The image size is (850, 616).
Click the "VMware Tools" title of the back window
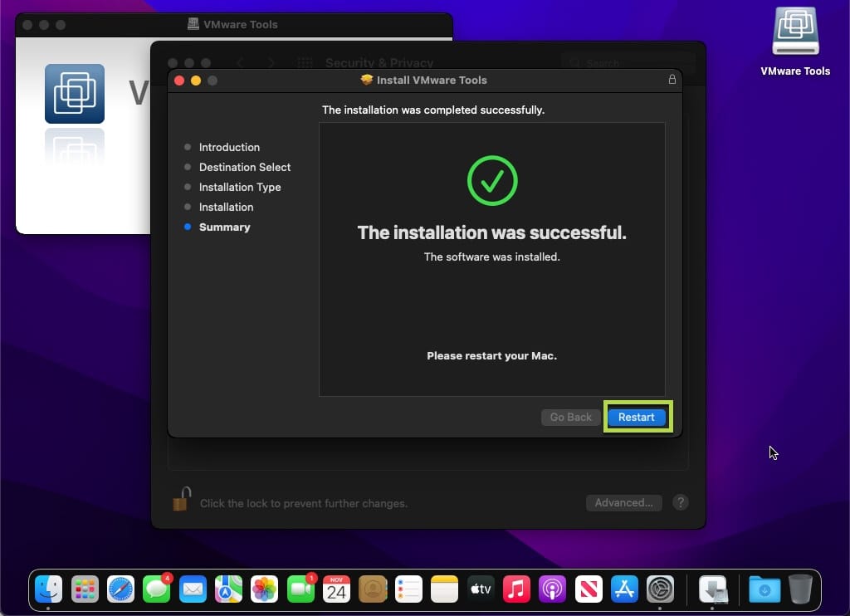[240, 24]
